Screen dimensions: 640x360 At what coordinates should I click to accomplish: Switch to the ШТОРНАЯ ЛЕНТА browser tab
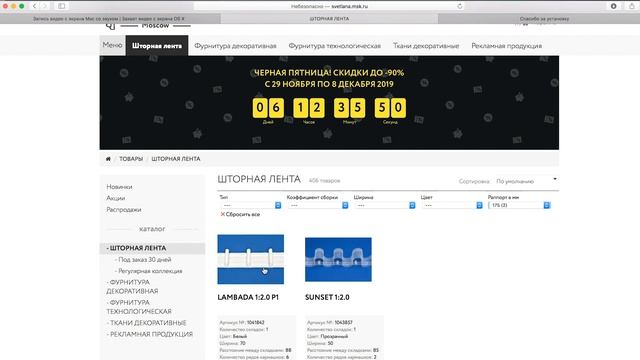coord(329,18)
